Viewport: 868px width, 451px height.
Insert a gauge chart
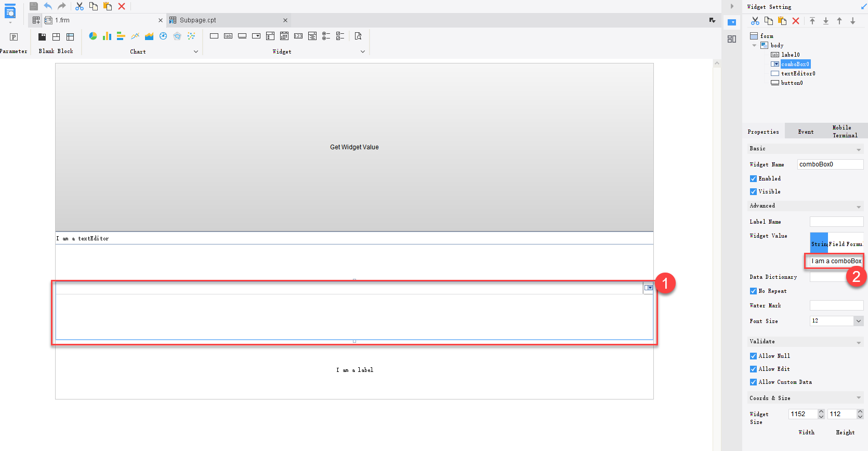pos(163,36)
